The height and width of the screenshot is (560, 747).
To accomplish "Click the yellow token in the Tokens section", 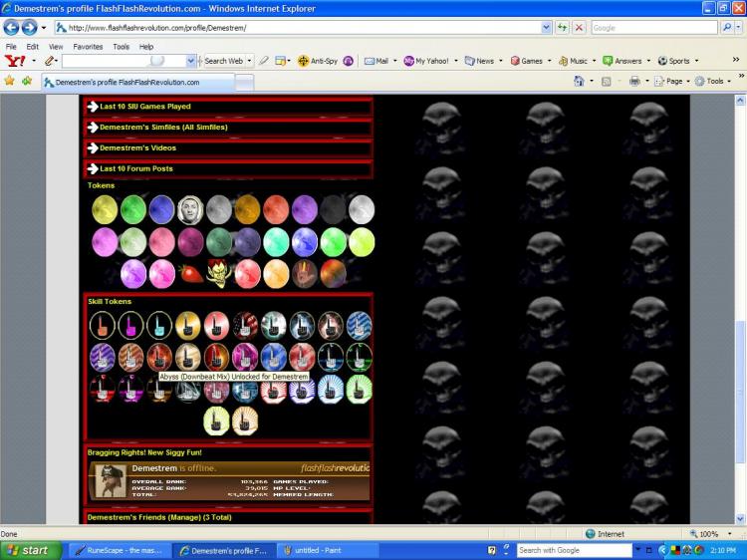I will click(x=105, y=209).
